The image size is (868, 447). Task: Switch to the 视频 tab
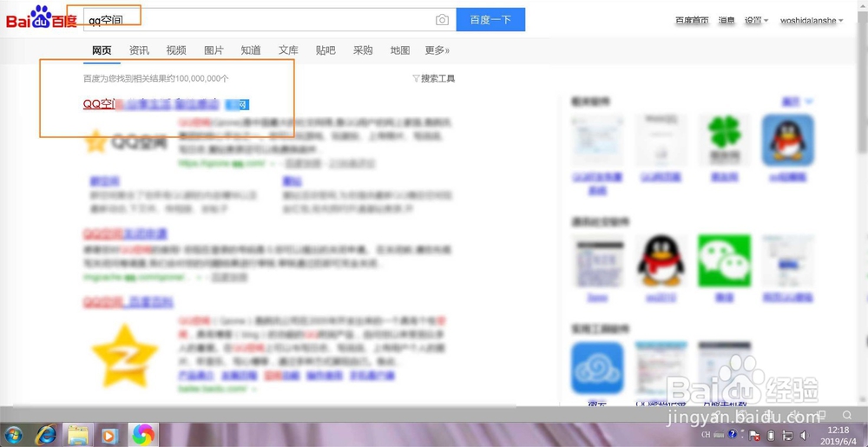click(176, 50)
